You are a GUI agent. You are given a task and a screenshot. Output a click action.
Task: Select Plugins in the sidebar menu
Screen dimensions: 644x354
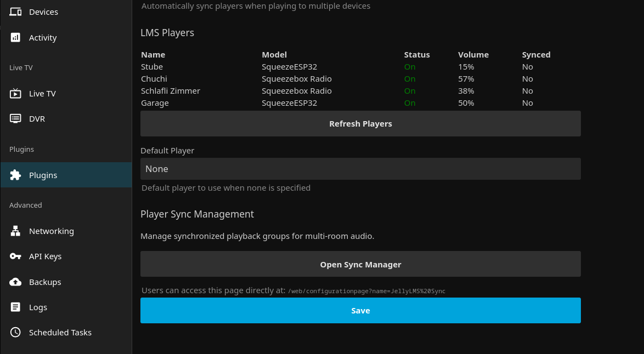(x=43, y=175)
